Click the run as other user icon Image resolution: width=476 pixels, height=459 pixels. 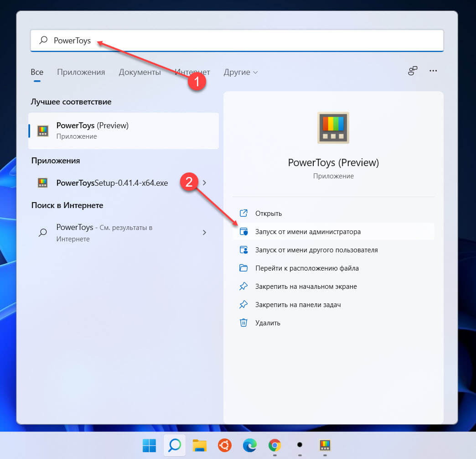[x=243, y=250]
